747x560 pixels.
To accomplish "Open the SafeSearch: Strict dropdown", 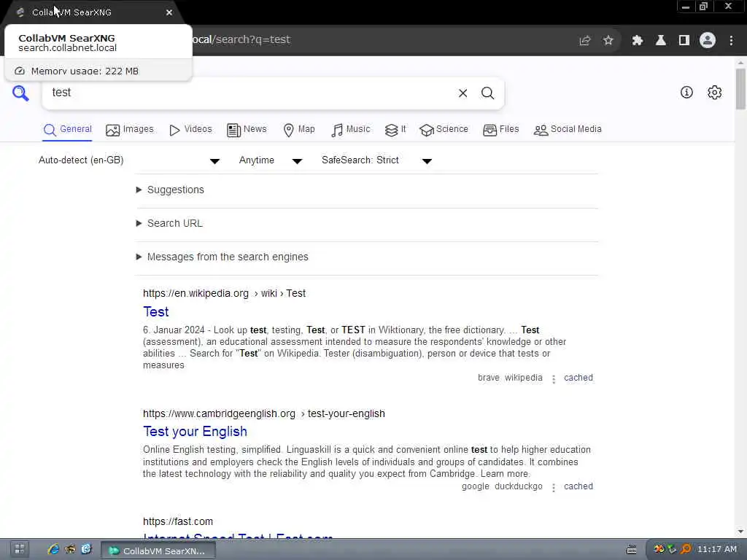I will 377,160.
